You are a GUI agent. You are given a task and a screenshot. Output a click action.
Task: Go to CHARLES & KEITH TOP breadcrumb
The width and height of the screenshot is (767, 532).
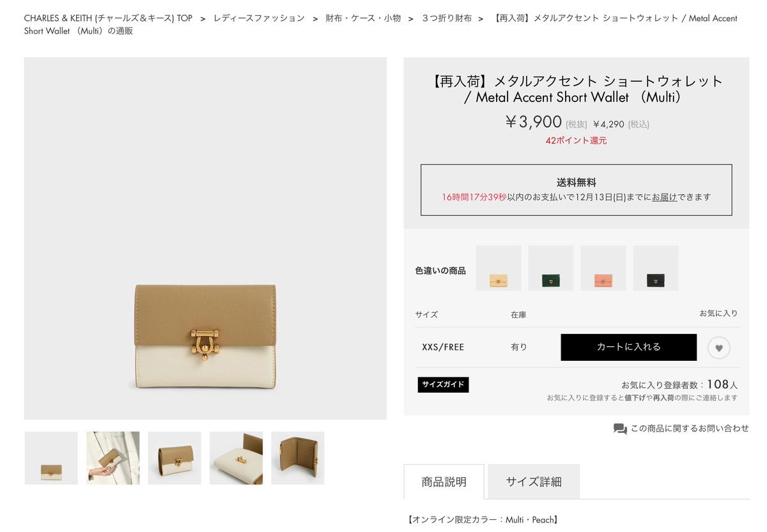tap(108, 18)
